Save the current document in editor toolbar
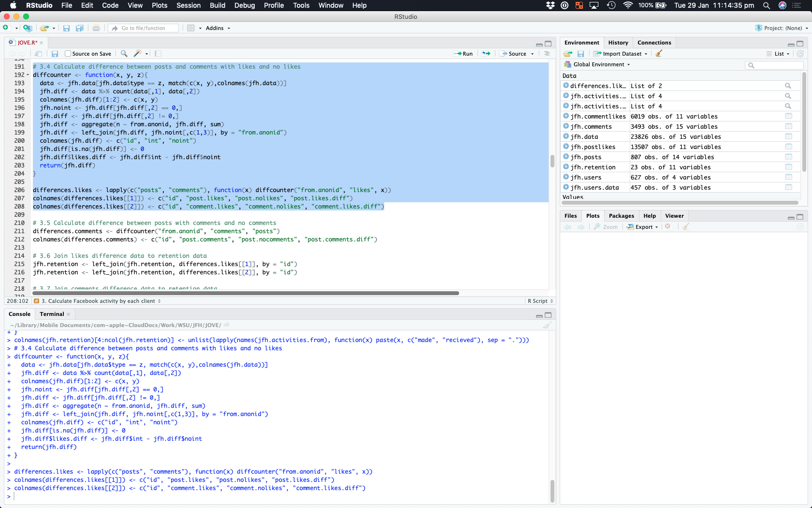812x508 pixels. [55, 54]
